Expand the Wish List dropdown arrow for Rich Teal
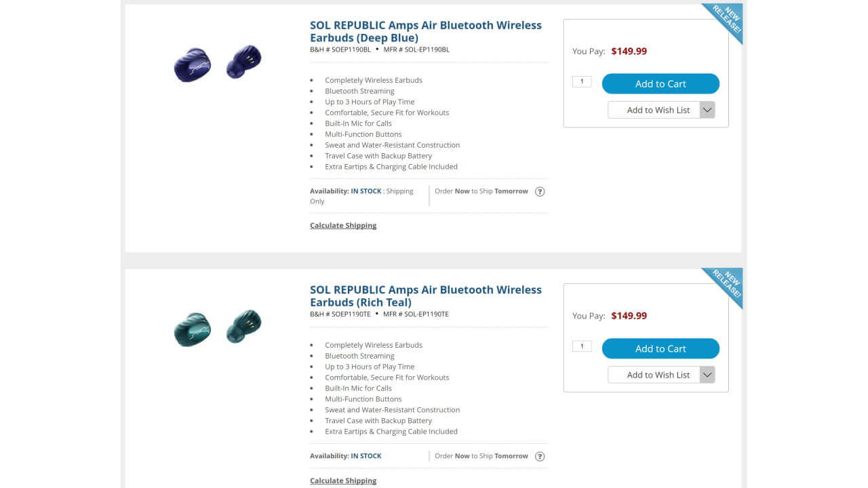 coord(707,375)
